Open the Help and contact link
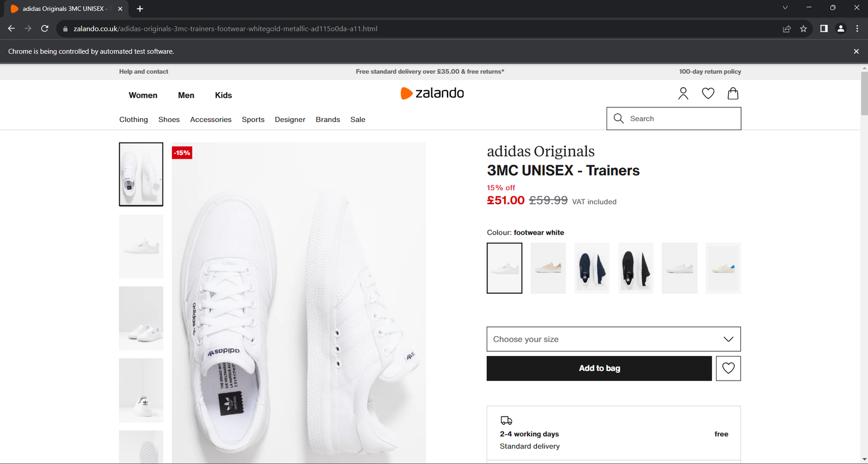 click(144, 72)
